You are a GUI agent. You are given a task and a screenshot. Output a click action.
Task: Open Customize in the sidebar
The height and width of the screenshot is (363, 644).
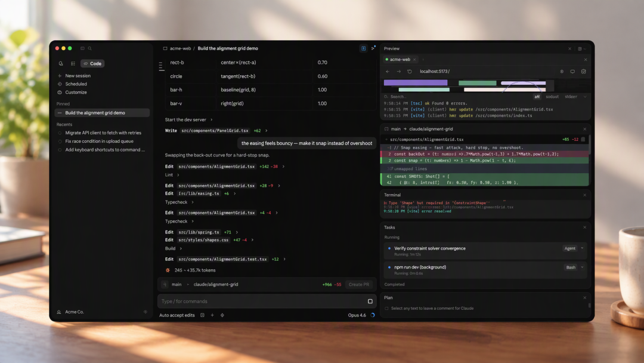coord(76,92)
